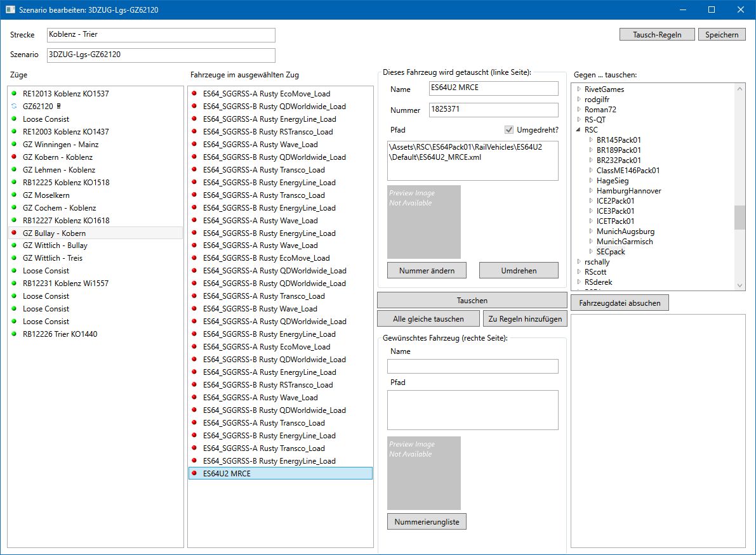Click the player icon after the GZ62120 label
The width and height of the screenshot is (756, 555).
click(x=58, y=107)
